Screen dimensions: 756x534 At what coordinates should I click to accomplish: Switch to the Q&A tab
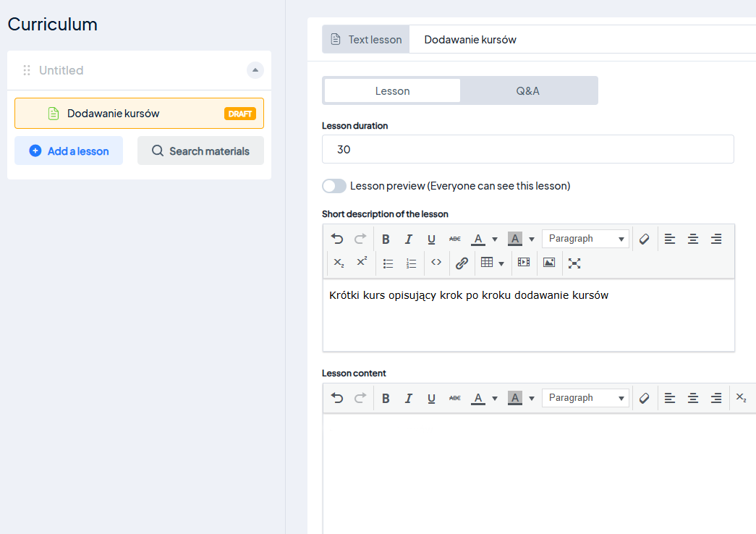(527, 91)
